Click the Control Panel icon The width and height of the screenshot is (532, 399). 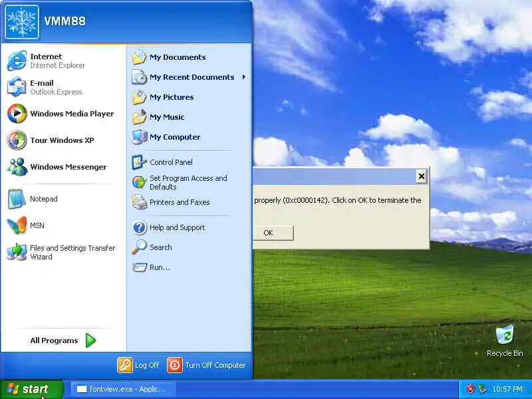point(139,162)
